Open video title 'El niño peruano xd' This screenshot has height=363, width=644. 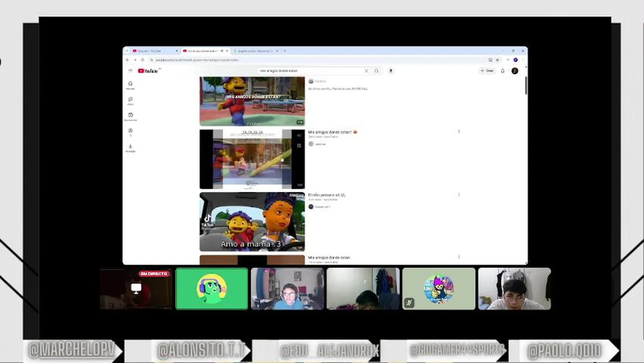click(327, 195)
